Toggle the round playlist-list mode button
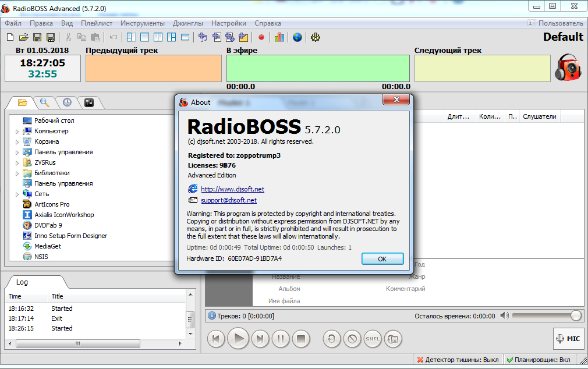588x369 pixels. [x=392, y=339]
